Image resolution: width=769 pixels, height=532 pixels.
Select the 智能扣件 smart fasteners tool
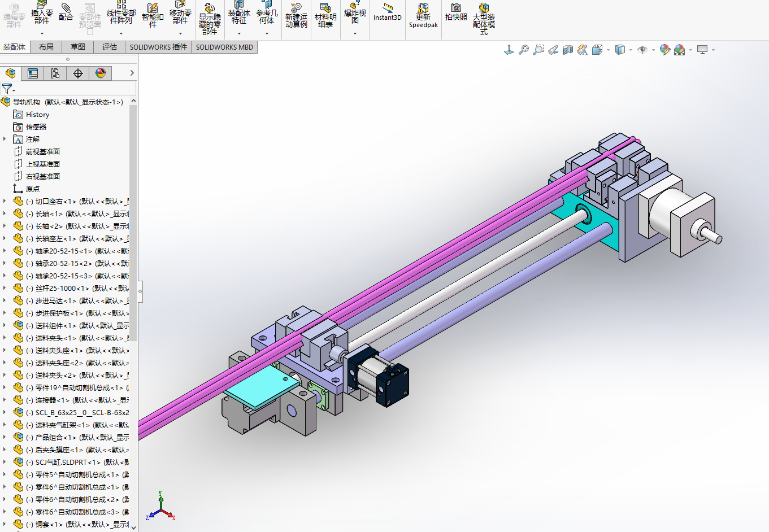[153, 15]
